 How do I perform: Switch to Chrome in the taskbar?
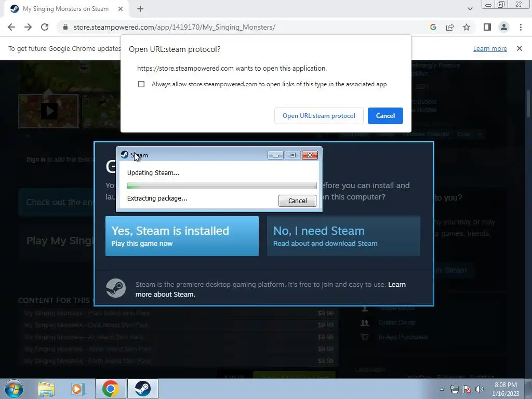pos(110,389)
